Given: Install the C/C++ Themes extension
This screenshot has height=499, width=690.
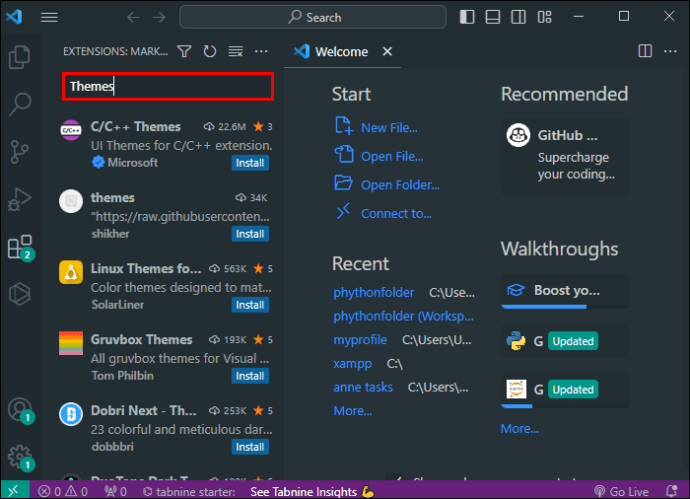Looking at the screenshot, I should click(250, 163).
